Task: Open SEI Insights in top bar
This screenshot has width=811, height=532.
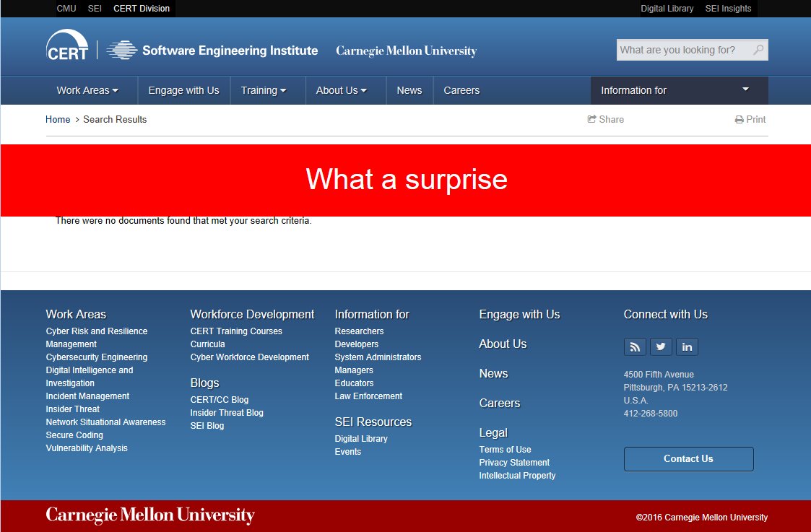Action: [728, 8]
